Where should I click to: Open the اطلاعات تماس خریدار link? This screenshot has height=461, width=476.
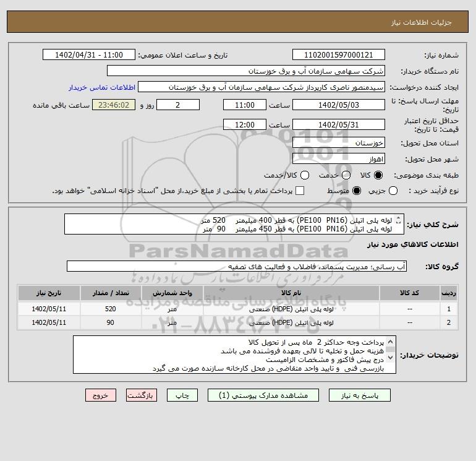[102, 87]
